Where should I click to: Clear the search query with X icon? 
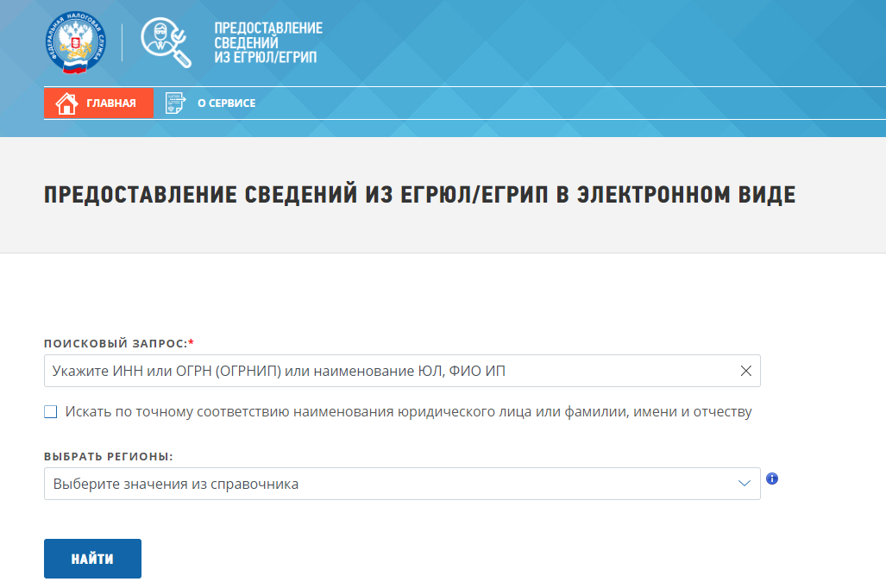pos(746,371)
